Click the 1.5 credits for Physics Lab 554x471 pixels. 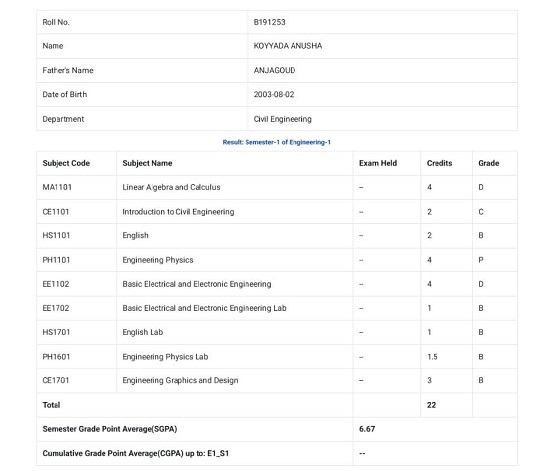(x=432, y=357)
